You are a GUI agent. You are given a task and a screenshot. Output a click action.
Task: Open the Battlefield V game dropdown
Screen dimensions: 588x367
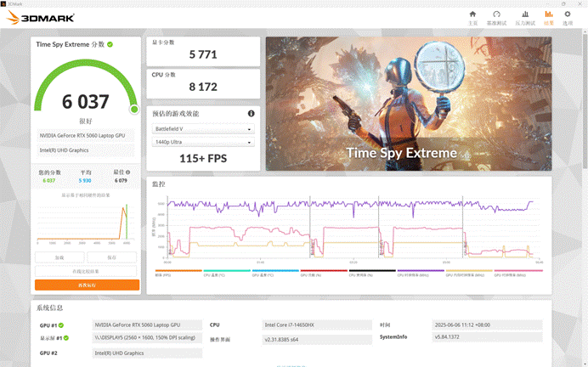coord(203,129)
